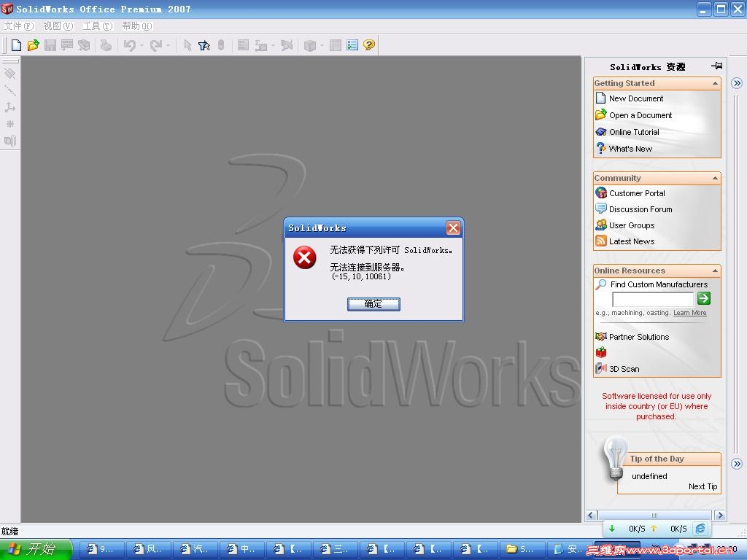Open the Online Tutorial link
Viewport: 747px width, 560px height.
pos(634,132)
